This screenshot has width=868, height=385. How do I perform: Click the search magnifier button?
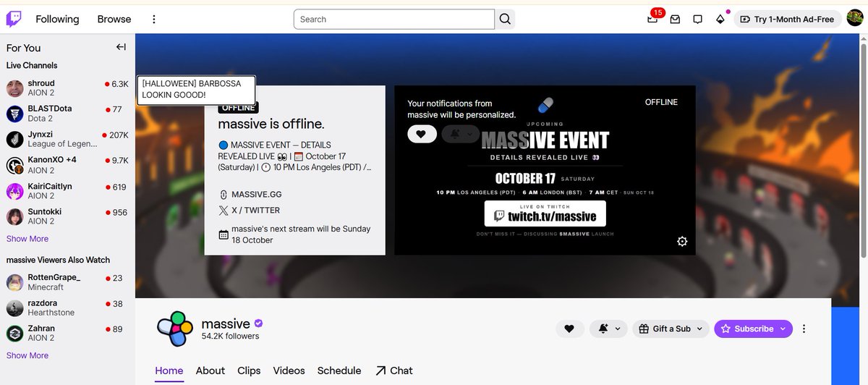coord(505,19)
